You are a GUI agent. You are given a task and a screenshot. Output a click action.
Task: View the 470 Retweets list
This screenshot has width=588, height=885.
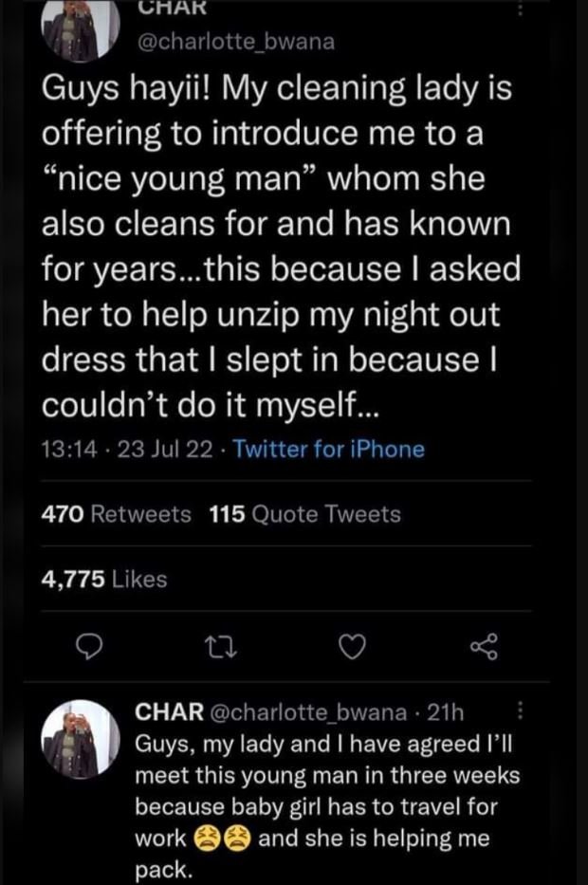(118, 514)
